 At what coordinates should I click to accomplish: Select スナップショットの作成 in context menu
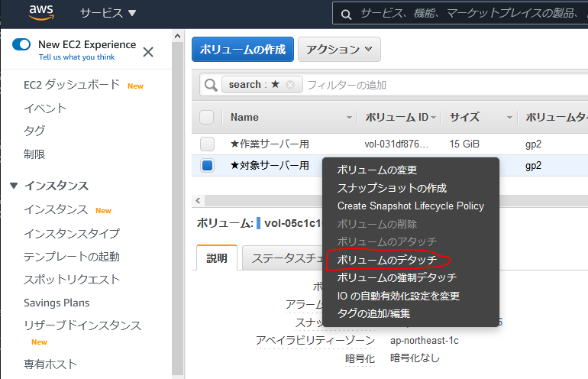click(392, 188)
